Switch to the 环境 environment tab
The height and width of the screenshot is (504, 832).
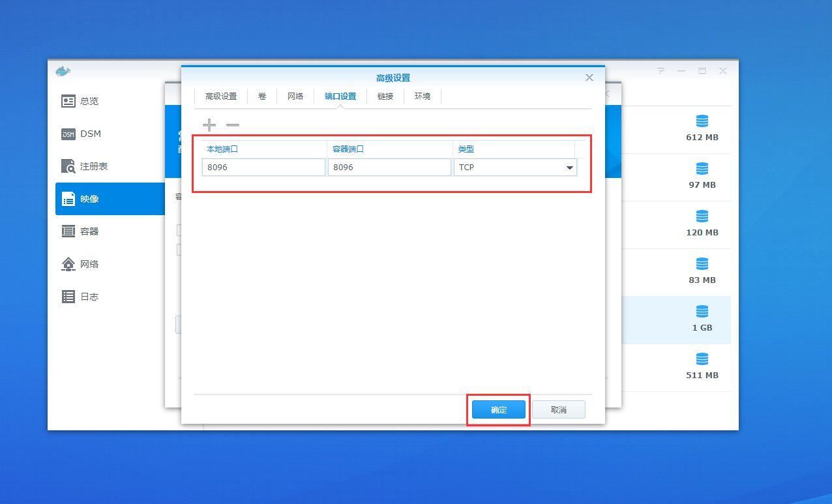click(423, 96)
